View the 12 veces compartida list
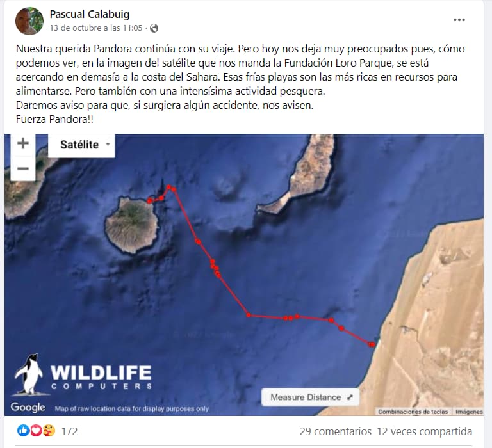 click(424, 431)
